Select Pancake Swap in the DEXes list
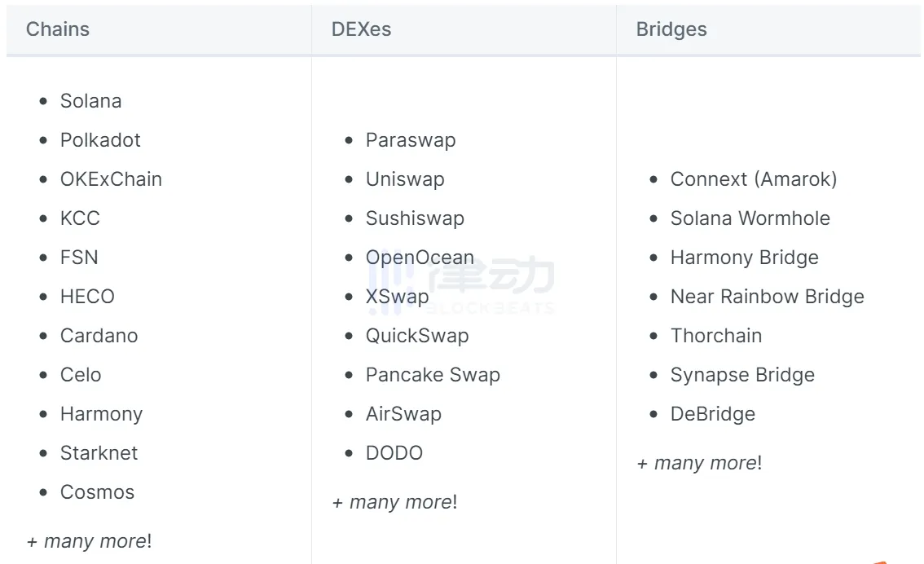Viewport: 924px width, 564px height. pyautogui.click(x=433, y=375)
